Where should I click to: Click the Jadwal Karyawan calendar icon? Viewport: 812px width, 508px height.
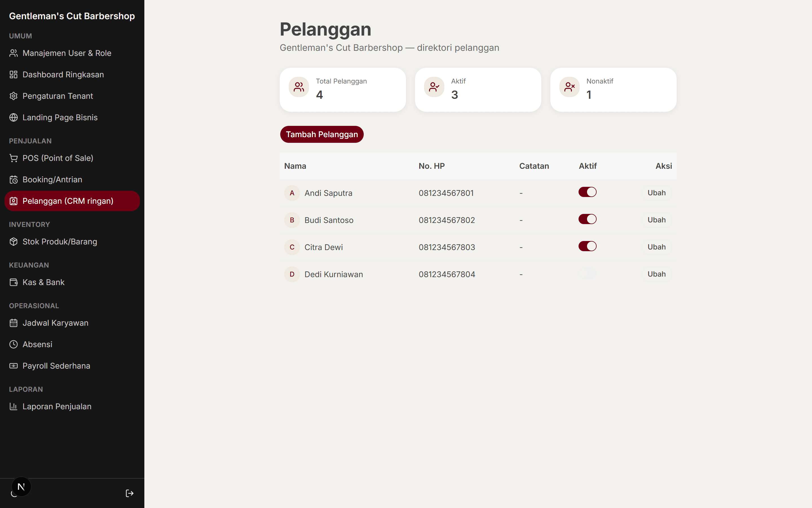pyautogui.click(x=14, y=323)
